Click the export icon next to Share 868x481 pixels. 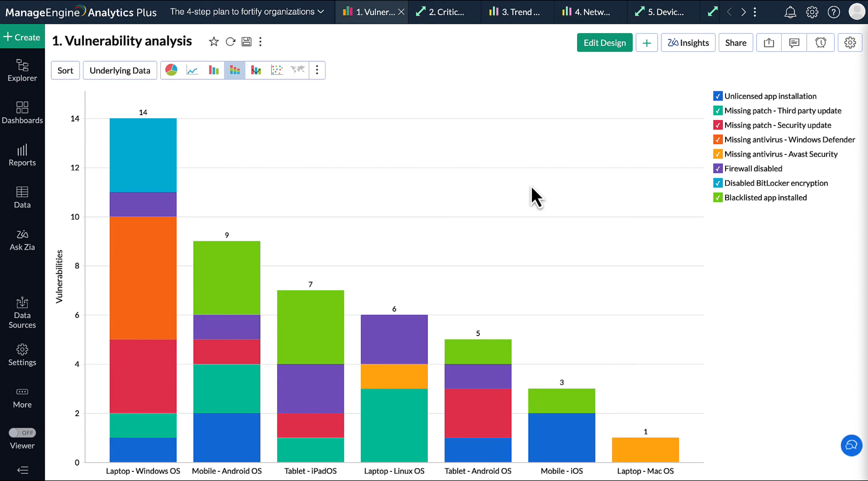[x=769, y=43]
